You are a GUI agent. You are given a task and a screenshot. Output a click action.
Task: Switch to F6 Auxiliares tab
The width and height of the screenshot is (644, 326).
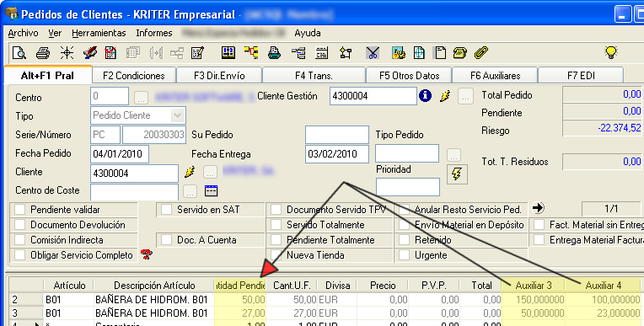[495, 76]
